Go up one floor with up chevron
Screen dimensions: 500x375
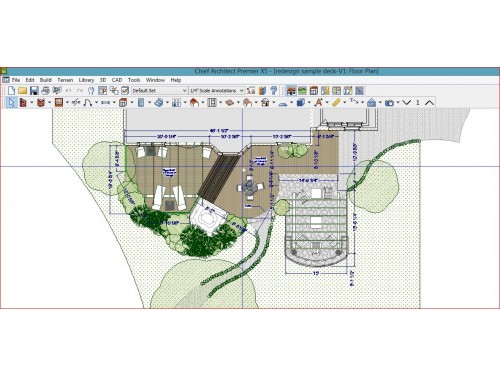(x=429, y=102)
